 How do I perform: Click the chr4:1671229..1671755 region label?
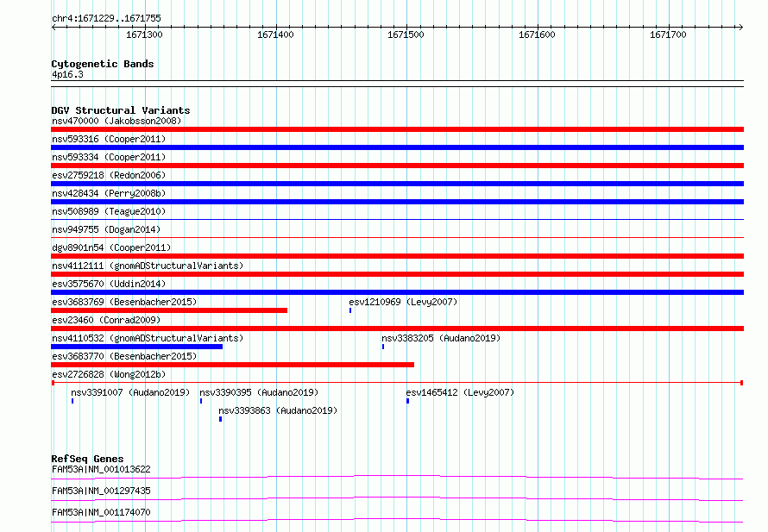106,18
